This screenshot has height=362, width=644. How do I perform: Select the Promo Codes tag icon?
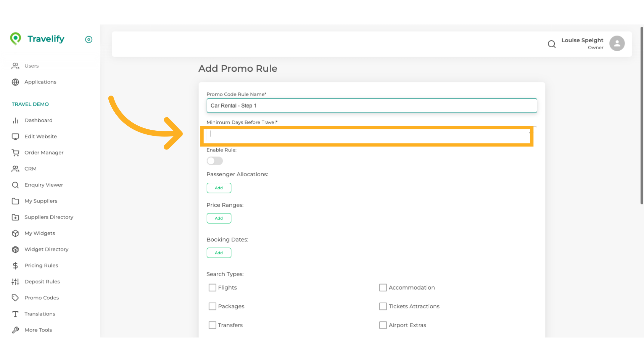(15, 298)
